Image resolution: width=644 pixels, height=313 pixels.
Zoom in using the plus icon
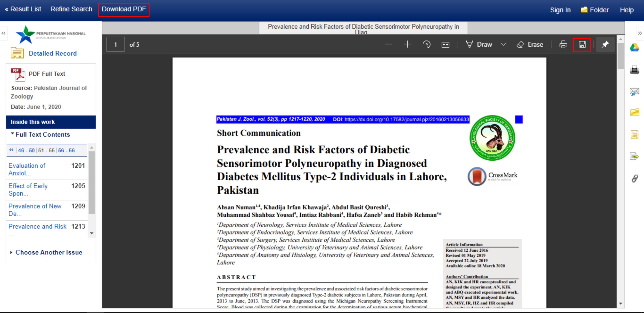(407, 44)
